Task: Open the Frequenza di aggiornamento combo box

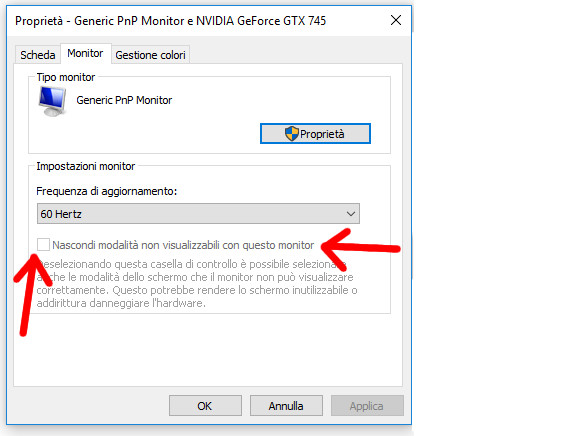Action: 198,213
